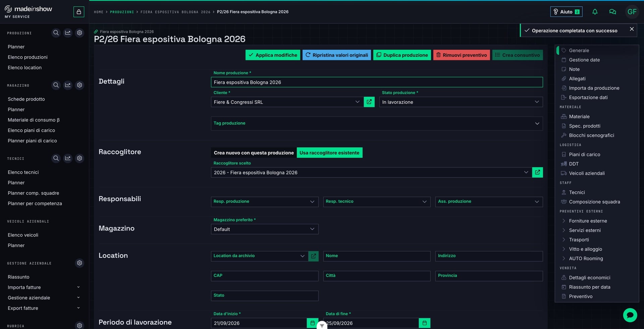Focus the Nome produzione text field
The height and width of the screenshot is (329, 644).
(377, 82)
